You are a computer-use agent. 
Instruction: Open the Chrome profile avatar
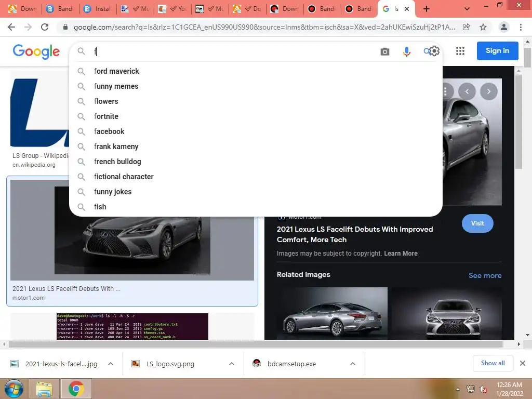(x=504, y=27)
